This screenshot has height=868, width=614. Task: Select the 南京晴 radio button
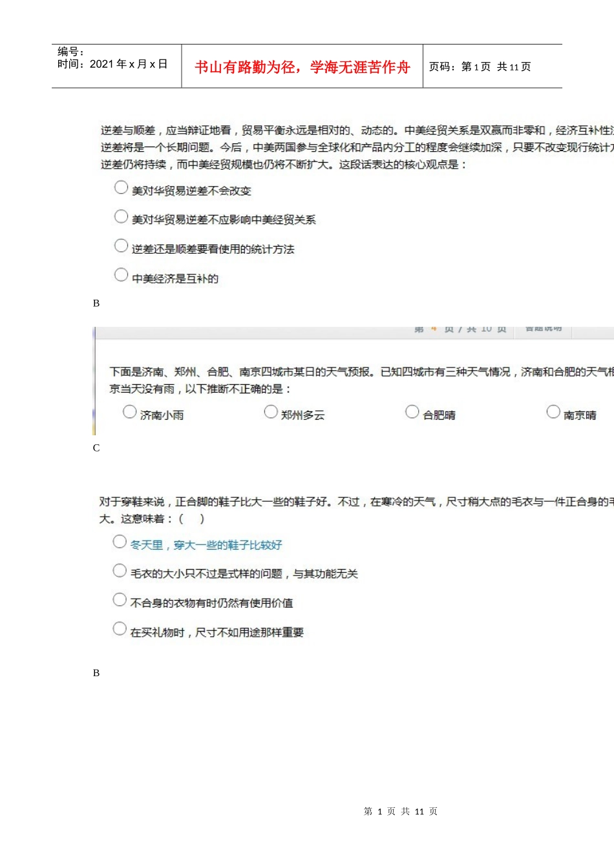tap(553, 411)
